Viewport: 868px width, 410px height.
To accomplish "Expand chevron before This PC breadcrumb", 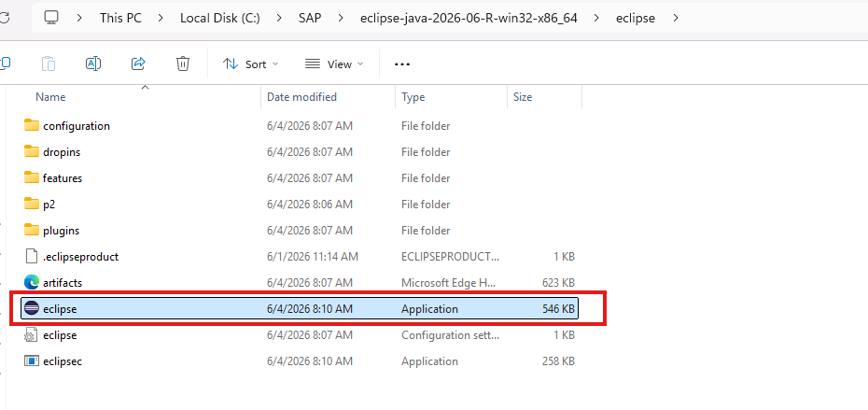I will tap(79, 18).
